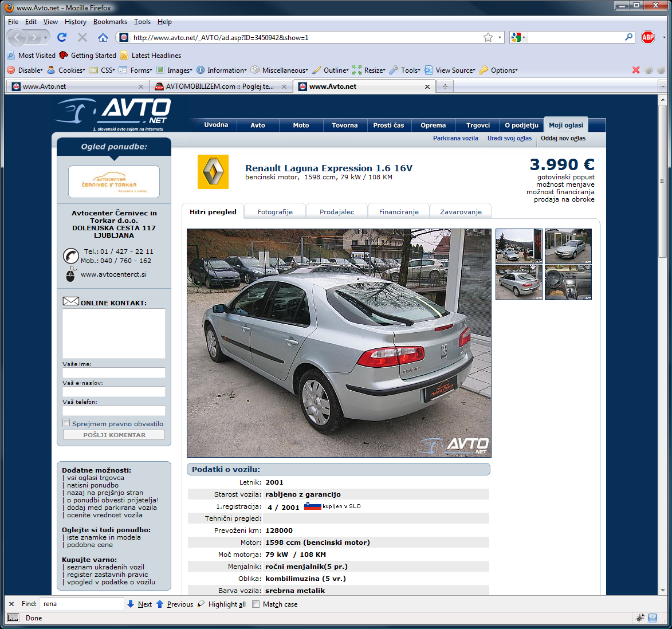
Task: Open the Forms developer toolbar menu
Action: (135, 70)
